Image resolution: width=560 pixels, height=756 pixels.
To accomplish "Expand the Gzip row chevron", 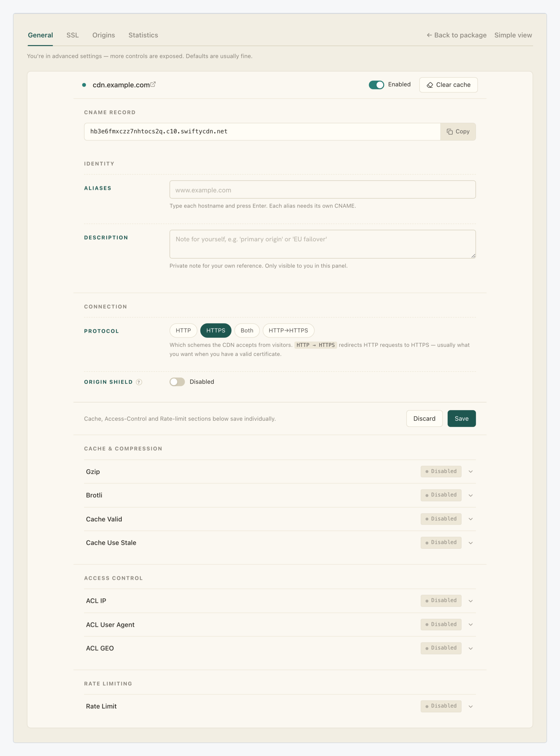I will click(470, 472).
